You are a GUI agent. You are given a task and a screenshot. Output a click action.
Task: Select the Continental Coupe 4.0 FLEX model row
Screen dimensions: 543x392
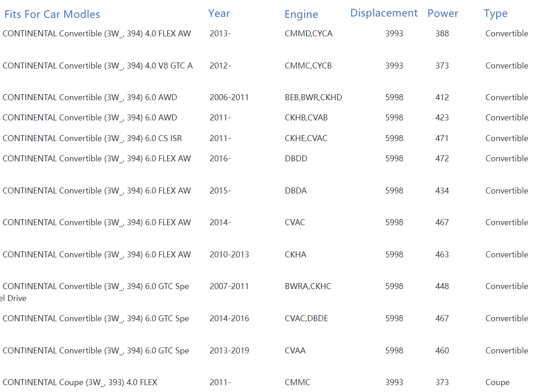coord(79,382)
